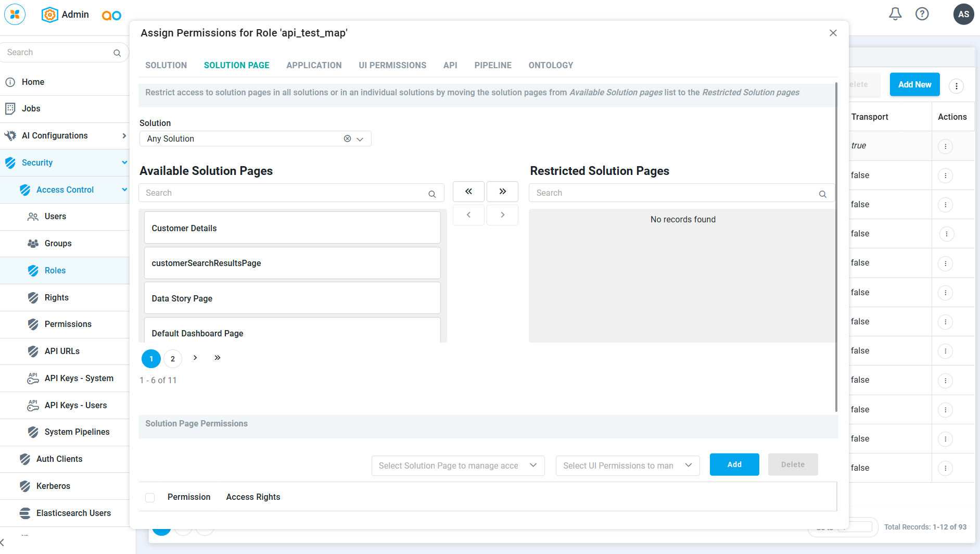980x554 pixels.
Task: Go to next page of available pages
Action: (195, 358)
